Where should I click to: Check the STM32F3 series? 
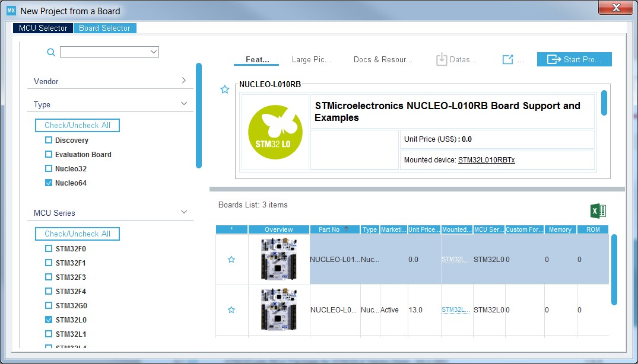point(49,277)
